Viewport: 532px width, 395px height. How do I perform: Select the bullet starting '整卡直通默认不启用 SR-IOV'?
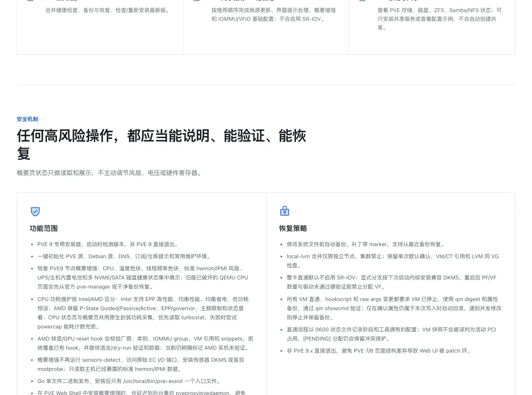pos(392,282)
